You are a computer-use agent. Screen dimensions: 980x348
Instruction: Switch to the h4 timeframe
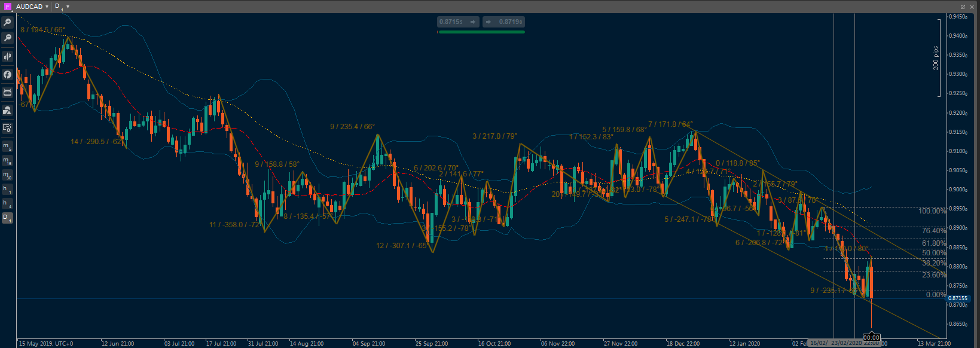point(7,204)
